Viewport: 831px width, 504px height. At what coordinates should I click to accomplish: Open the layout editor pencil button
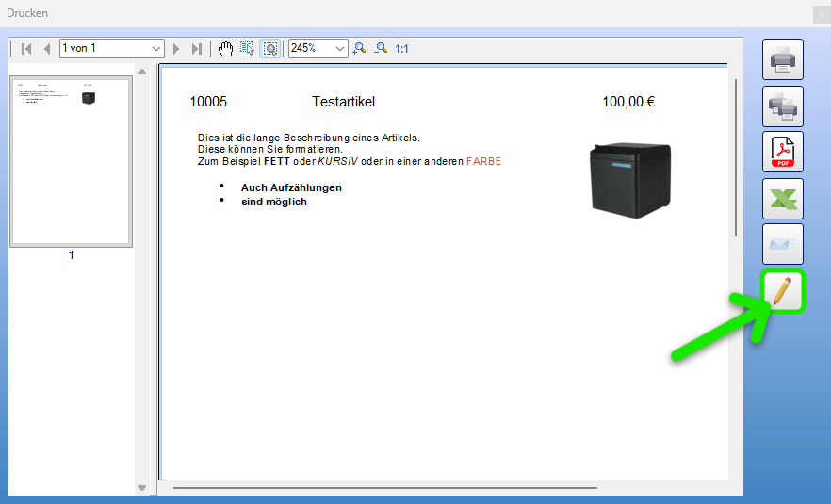tap(782, 291)
